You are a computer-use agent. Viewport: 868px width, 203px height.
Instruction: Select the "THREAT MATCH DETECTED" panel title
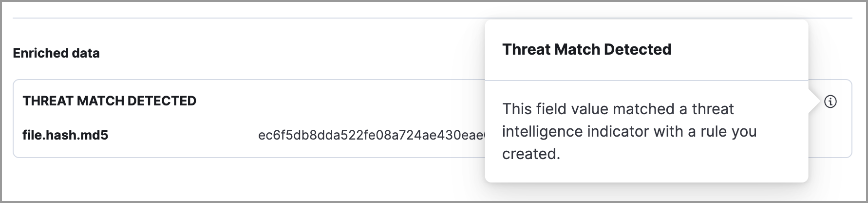(x=109, y=101)
